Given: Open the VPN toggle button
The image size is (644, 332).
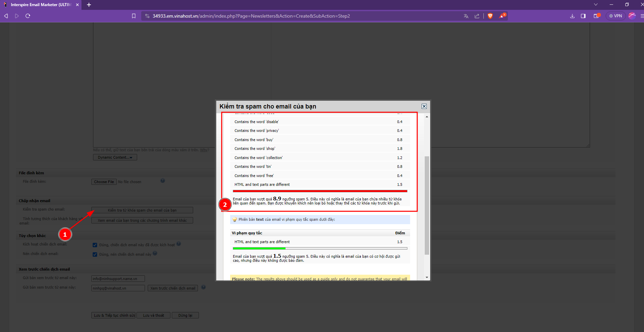Looking at the screenshot, I should pyautogui.click(x=615, y=16).
